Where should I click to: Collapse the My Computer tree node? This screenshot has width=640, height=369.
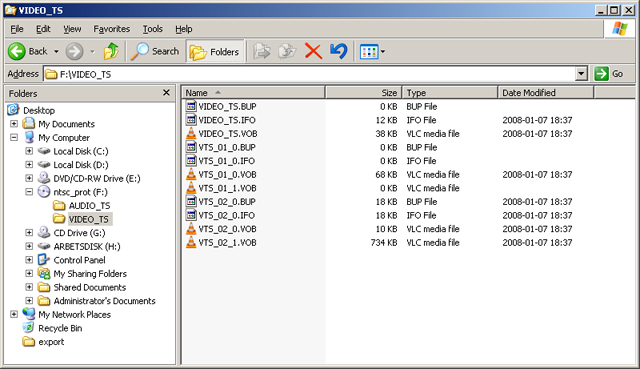pos(14,138)
